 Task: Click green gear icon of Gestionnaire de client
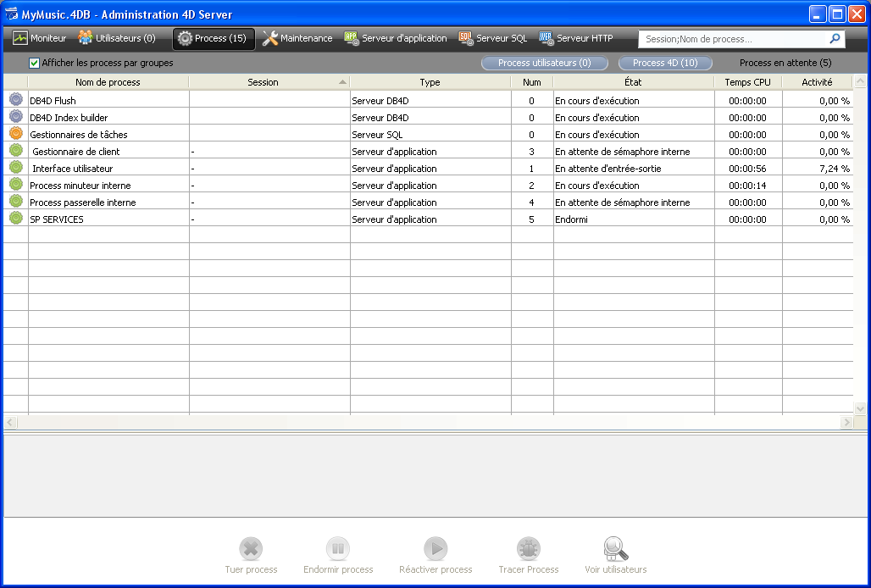click(16, 151)
